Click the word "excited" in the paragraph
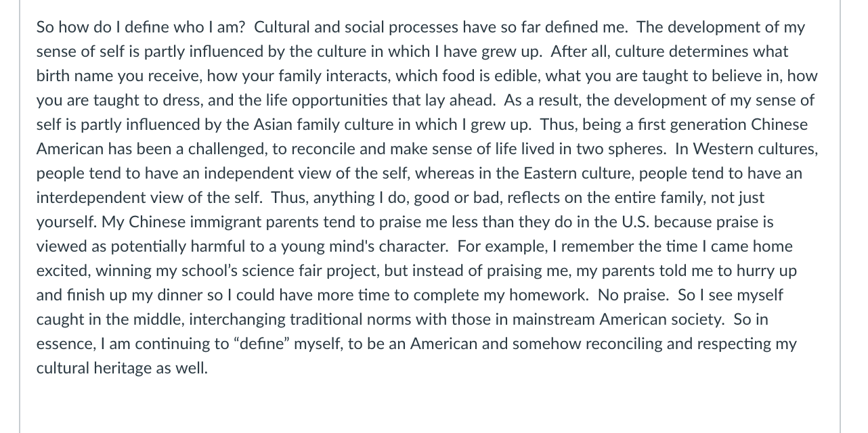The image size is (868, 433). tap(62, 271)
